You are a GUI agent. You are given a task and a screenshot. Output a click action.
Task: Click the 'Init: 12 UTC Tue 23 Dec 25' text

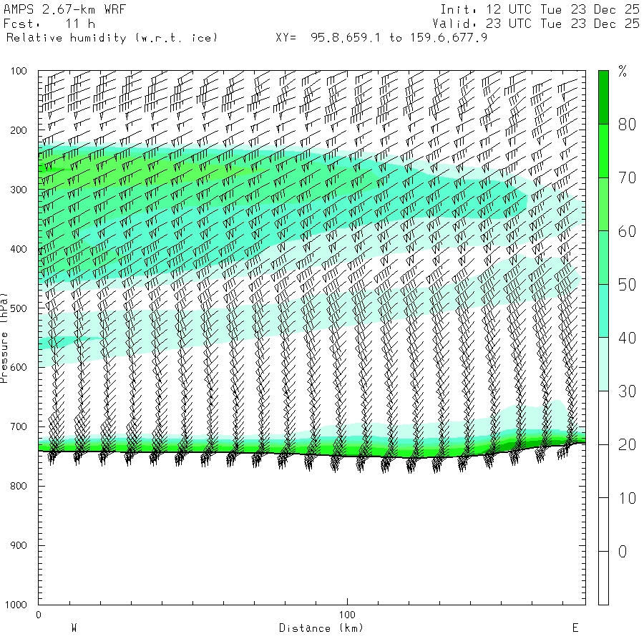click(x=540, y=9)
